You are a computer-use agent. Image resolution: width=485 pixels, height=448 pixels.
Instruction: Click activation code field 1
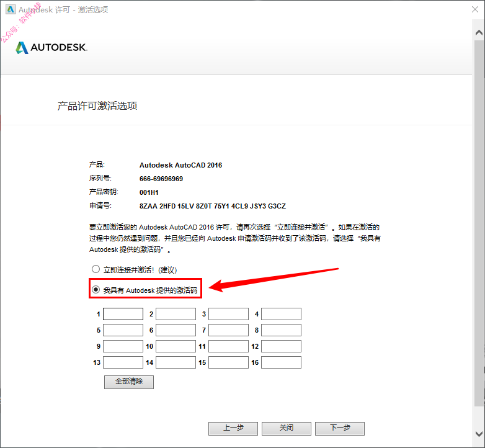[123, 314]
